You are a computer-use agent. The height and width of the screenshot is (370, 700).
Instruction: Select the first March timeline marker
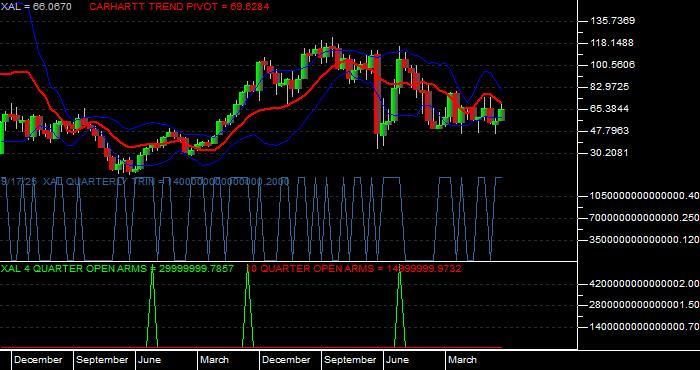214,360
